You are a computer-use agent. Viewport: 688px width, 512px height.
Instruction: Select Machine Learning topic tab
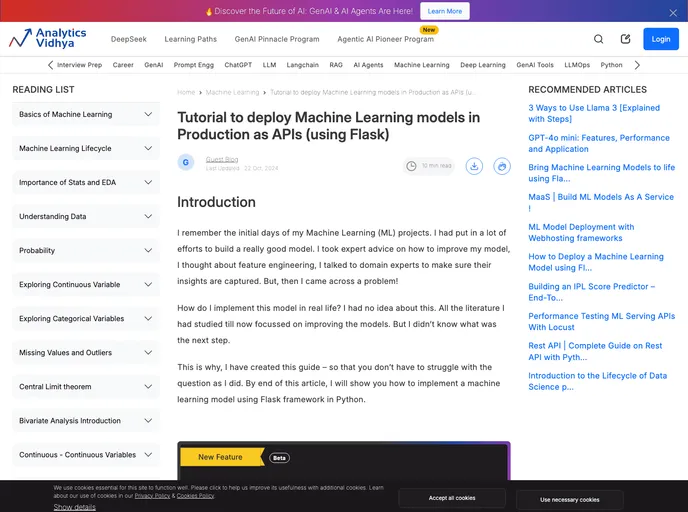pyautogui.click(x=422, y=65)
